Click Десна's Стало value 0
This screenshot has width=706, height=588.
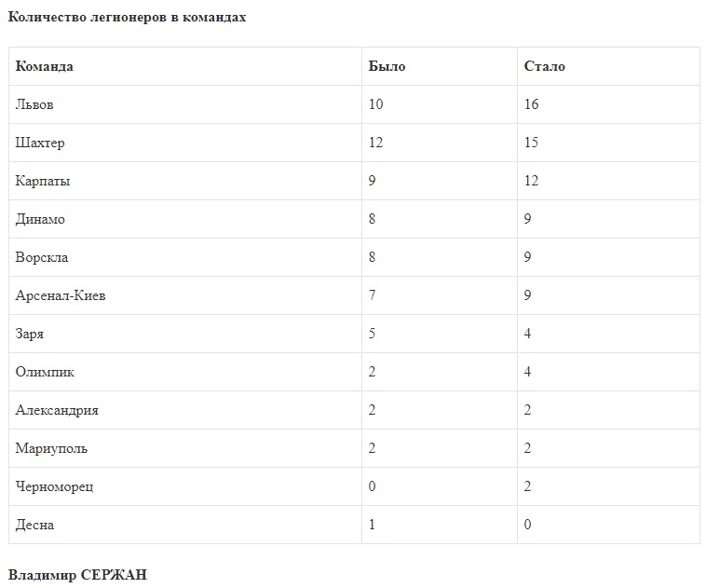(528, 525)
